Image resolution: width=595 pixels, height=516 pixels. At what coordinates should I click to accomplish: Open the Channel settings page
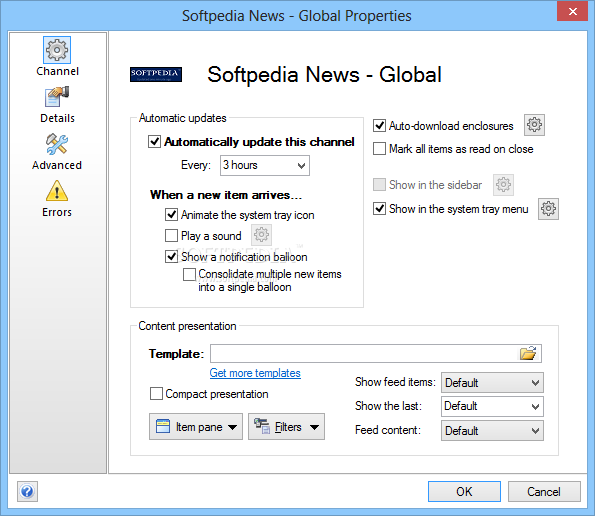57,57
